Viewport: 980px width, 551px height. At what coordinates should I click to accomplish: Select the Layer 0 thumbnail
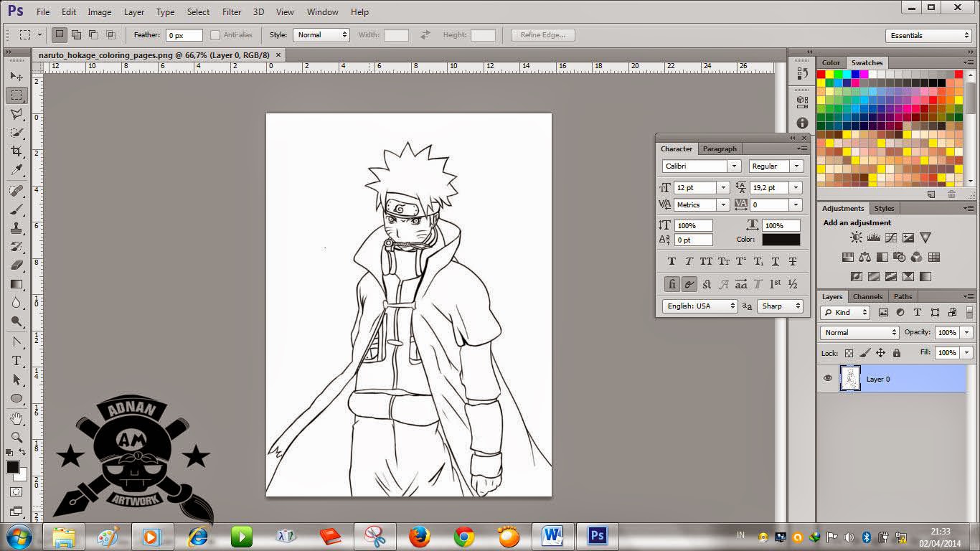(x=849, y=379)
